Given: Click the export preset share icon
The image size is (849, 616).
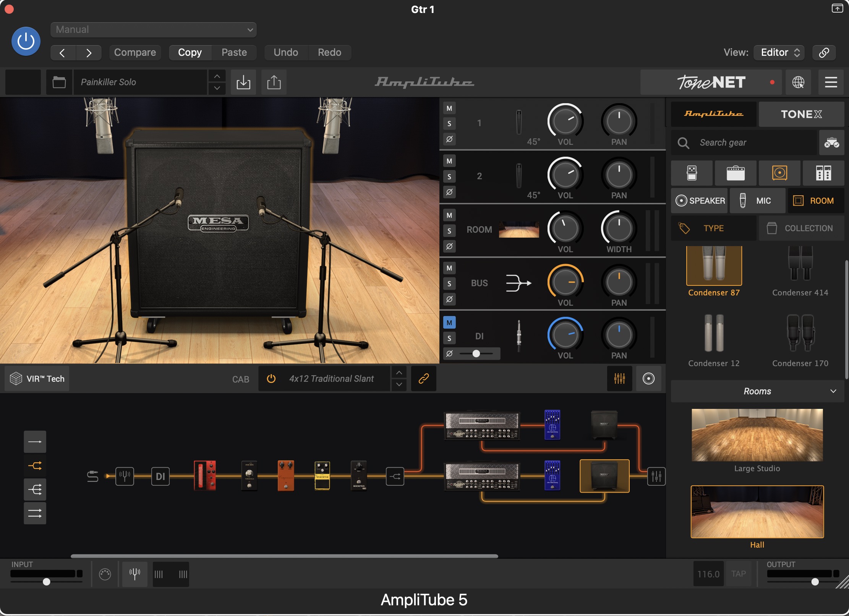Looking at the screenshot, I should tap(274, 82).
